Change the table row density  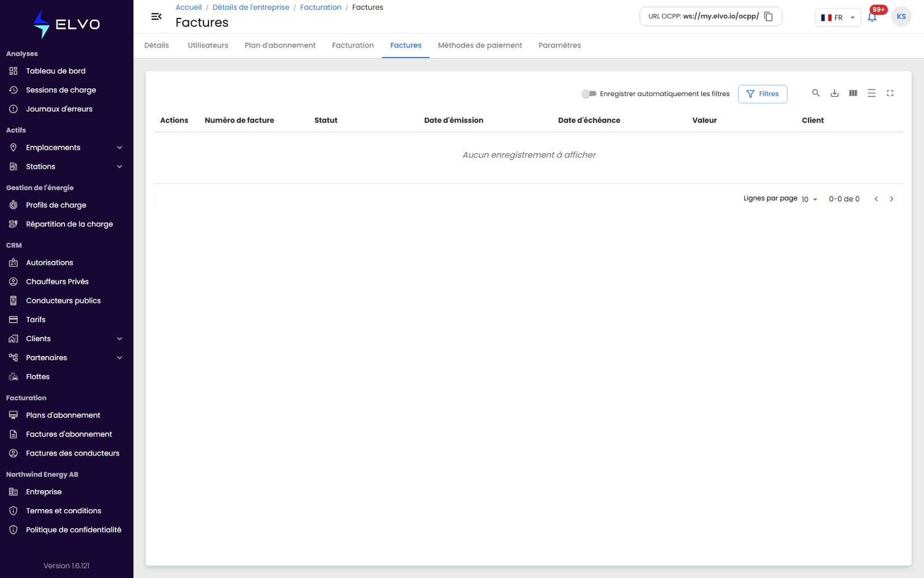(x=871, y=93)
